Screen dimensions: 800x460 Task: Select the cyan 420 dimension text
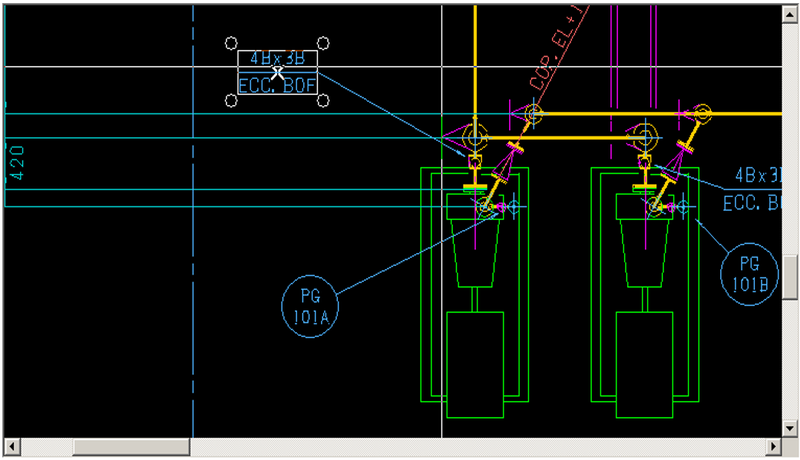[x=17, y=161]
